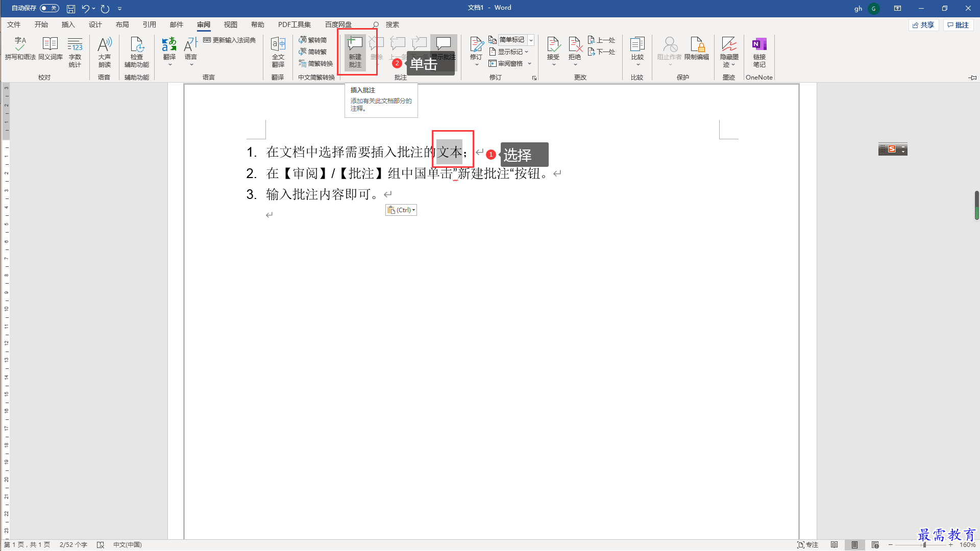
Task: Click Full Text Translation (全文翻译)
Action: [278, 52]
